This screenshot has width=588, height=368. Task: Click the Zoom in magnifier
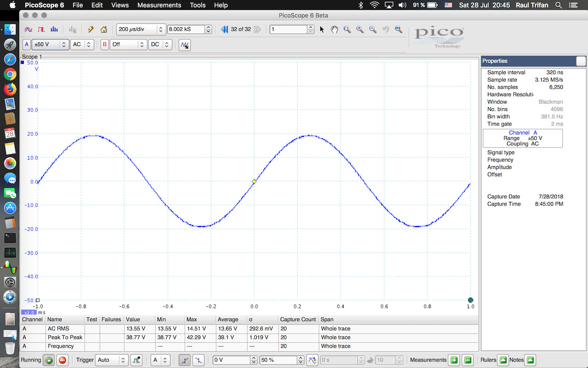tap(360, 29)
